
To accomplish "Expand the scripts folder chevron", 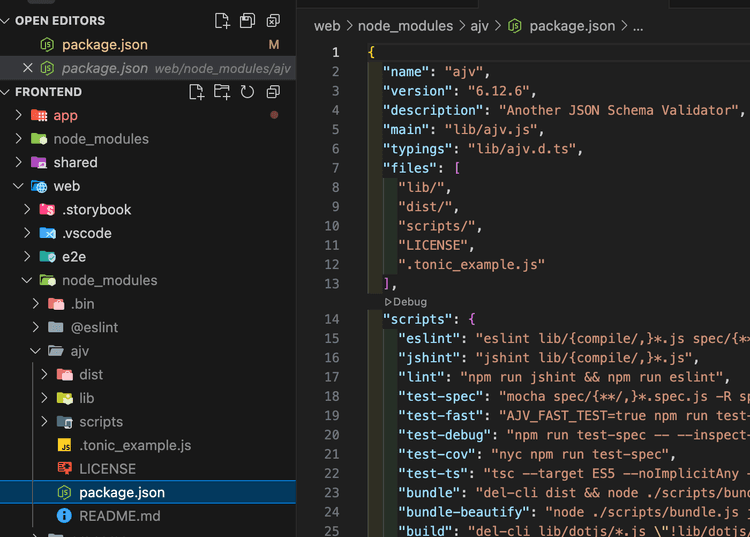I will pyautogui.click(x=44, y=422).
